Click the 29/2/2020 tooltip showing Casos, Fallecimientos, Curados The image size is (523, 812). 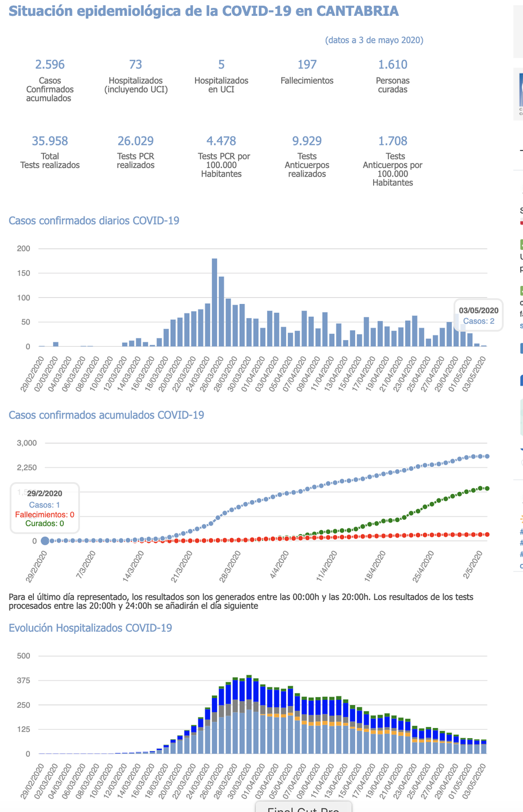45,507
